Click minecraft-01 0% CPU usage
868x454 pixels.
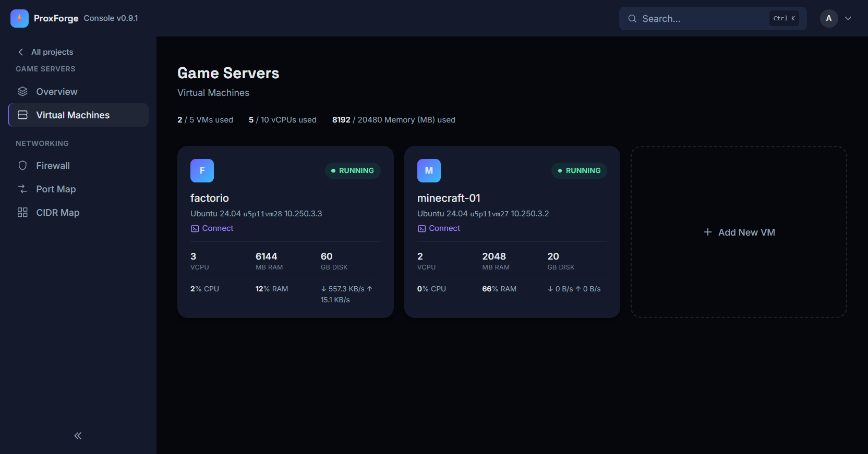tap(431, 289)
